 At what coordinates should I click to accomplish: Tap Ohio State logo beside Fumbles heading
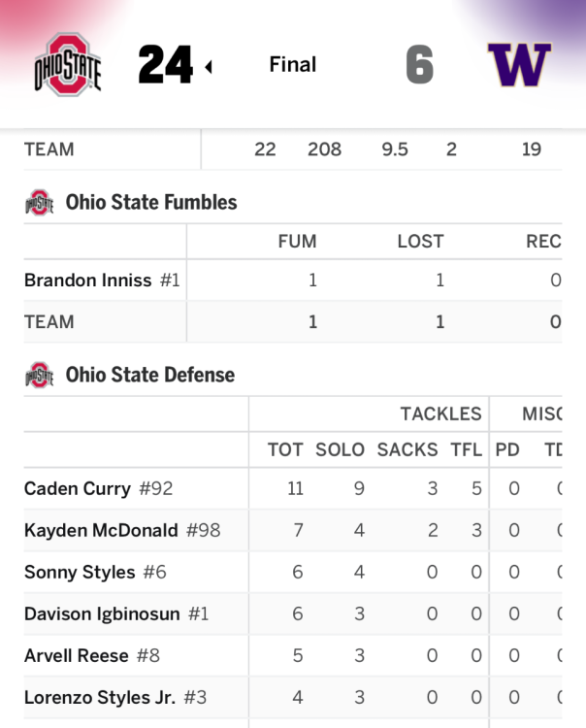click(x=40, y=203)
